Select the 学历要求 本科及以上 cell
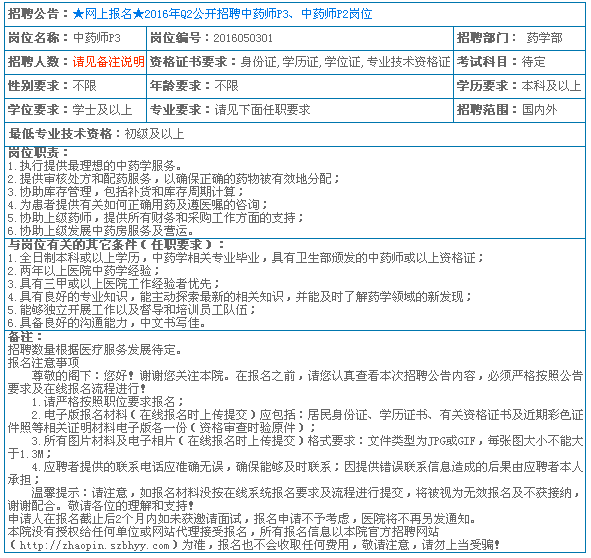The image size is (591, 558). [519, 86]
